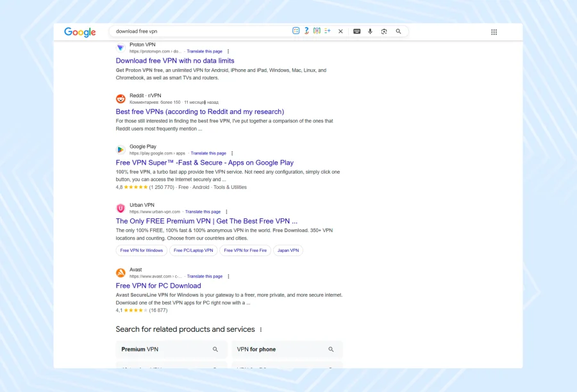The image size is (577, 392).
Task: Translate the Avast page
Action: click(205, 277)
